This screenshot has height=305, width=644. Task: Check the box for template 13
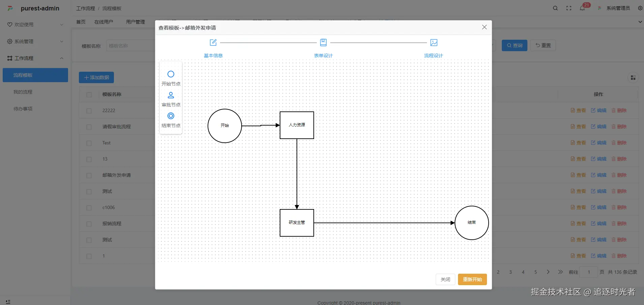coord(89,159)
